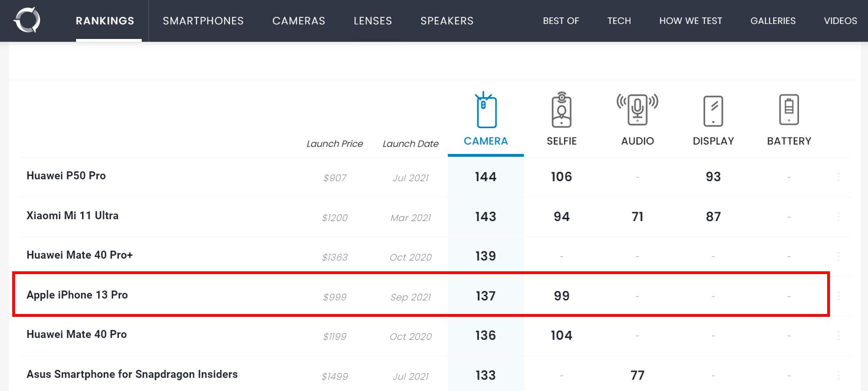This screenshot has width=868, height=391.
Task: Open Asus Smartphone for Snapdragon Insiders link
Action: (x=132, y=374)
